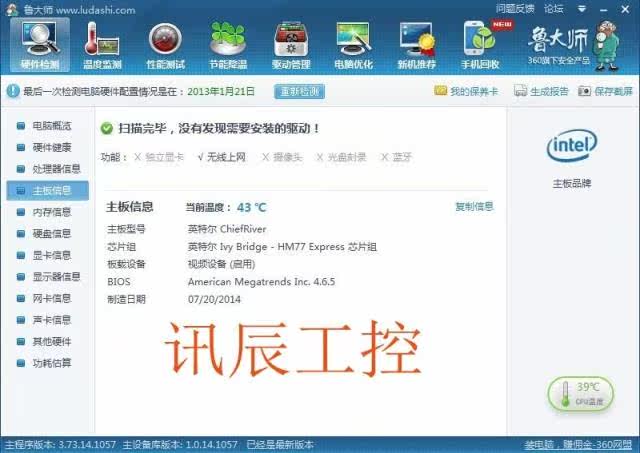Click the 蓝牙 feature indicator
This screenshot has height=453, width=640.
tap(396, 157)
